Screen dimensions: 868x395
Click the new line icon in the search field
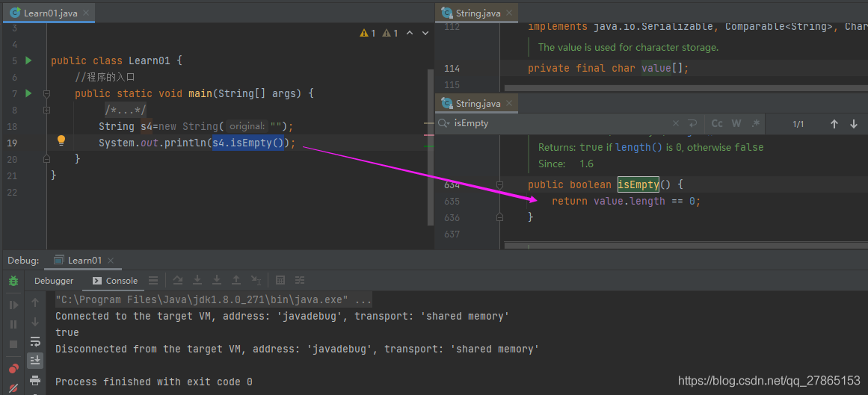point(692,123)
